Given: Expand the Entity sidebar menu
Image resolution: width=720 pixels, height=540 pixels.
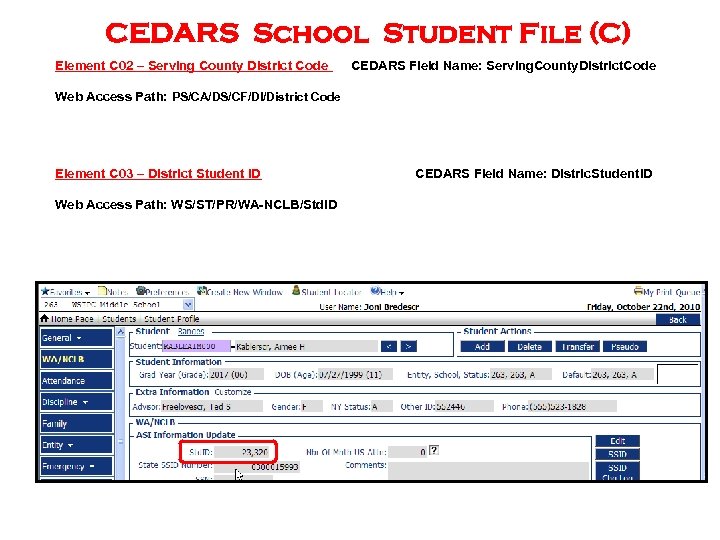Looking at the screenshot, I should [76, 445].
